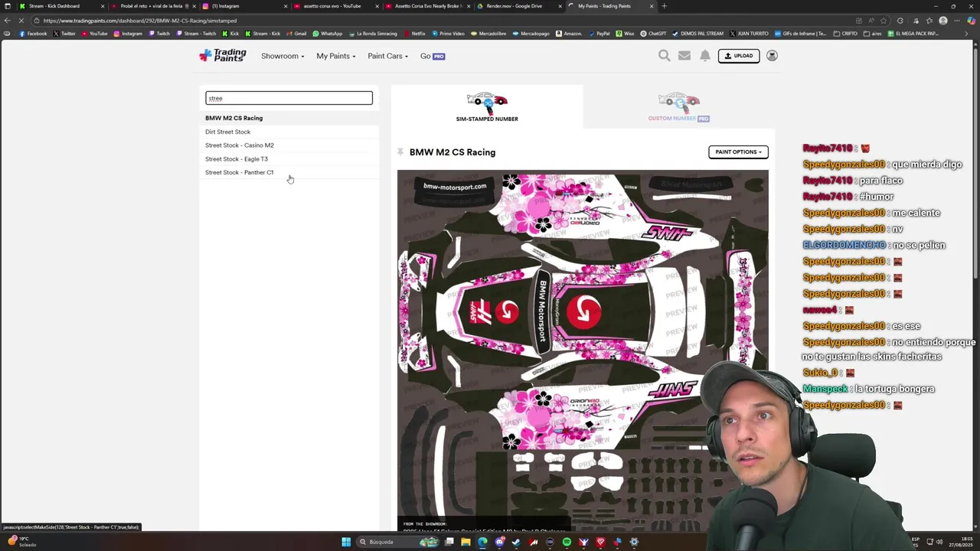This screenshot has width=980, height=551.
Task: Select BMW M2 CS Racing in list
Action: pyautogui.click(x=234, y=118)
